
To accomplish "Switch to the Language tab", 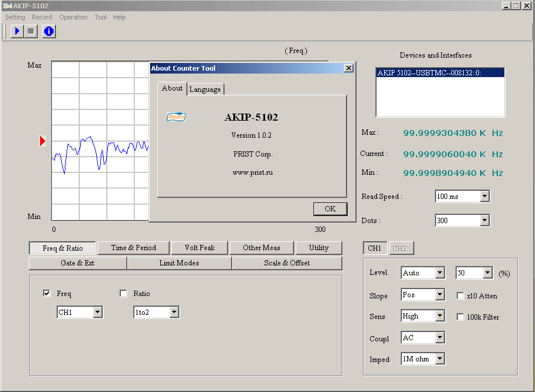I will point(205,89).
